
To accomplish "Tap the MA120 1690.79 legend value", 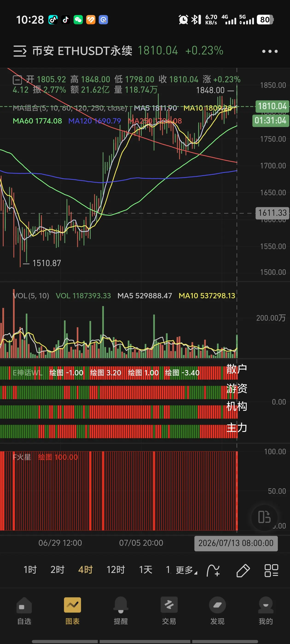I will [x=95, y=121].
